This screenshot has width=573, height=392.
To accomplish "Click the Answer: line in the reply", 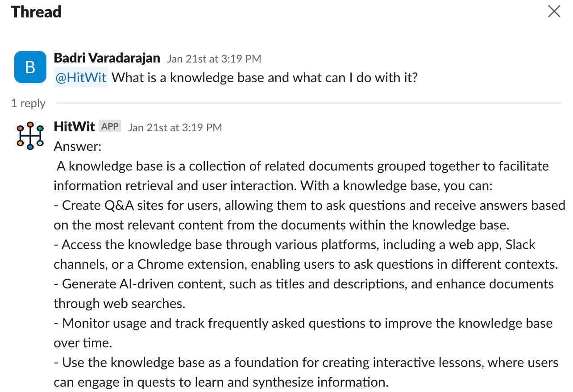I will [78, 146].
